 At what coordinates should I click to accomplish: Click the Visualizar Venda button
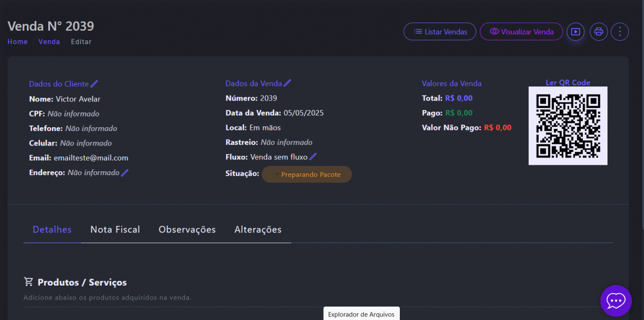click(521, 32)
